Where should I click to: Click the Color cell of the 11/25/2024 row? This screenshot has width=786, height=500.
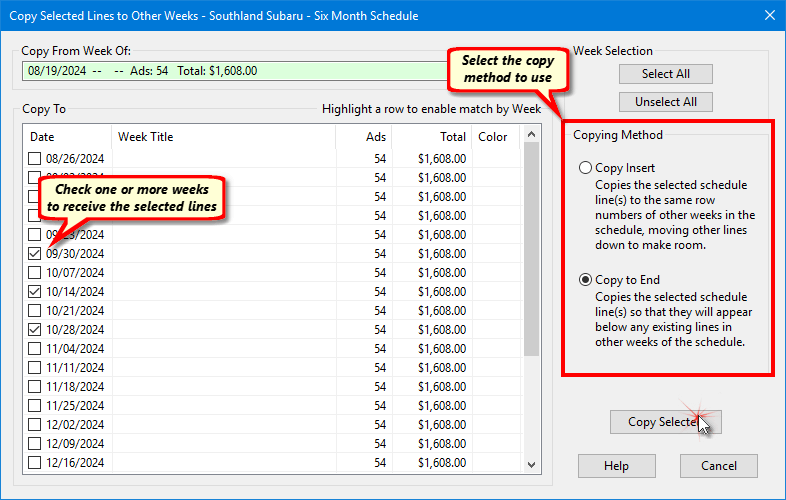click(496, 406)
